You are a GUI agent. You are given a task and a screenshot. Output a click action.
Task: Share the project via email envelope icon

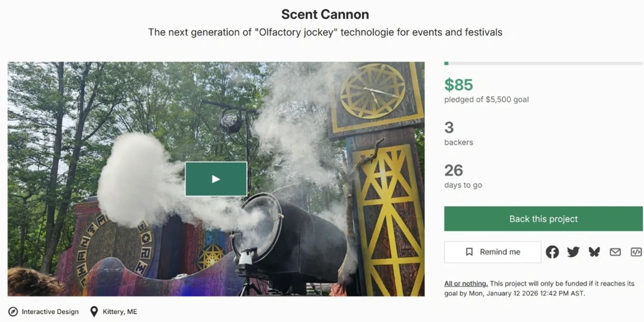pyautogui.click(x=615, y=252)
